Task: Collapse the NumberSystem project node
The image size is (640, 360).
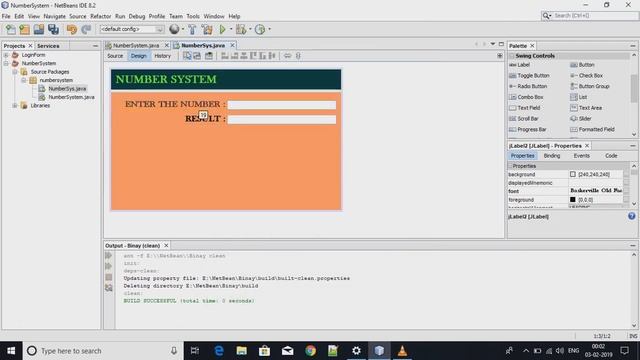Action: point(6,63)
